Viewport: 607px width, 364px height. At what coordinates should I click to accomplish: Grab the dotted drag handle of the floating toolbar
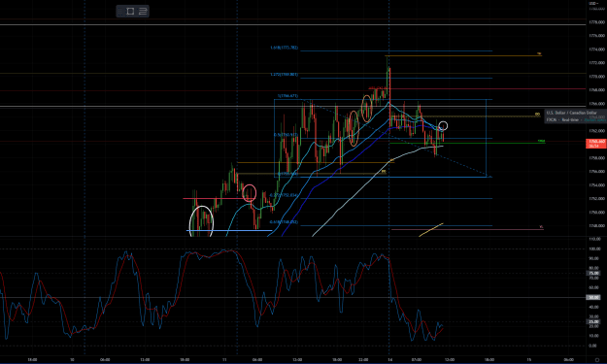[x=120, y=12]
